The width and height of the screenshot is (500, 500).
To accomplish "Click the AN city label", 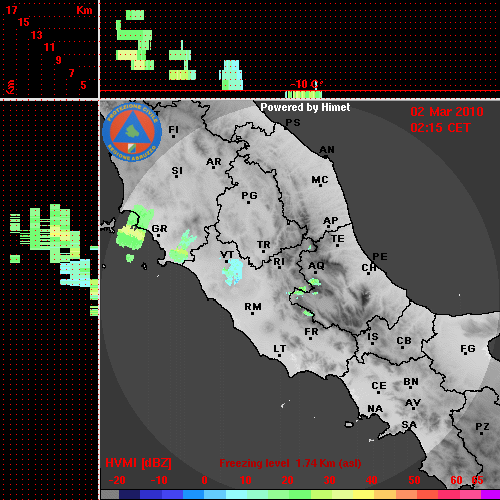I will [x=327, y=150].
